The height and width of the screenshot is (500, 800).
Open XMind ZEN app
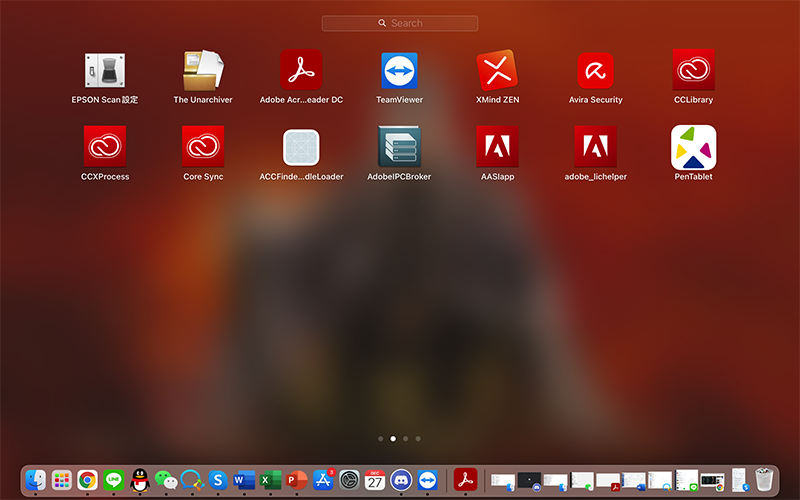tap(497, 70)
